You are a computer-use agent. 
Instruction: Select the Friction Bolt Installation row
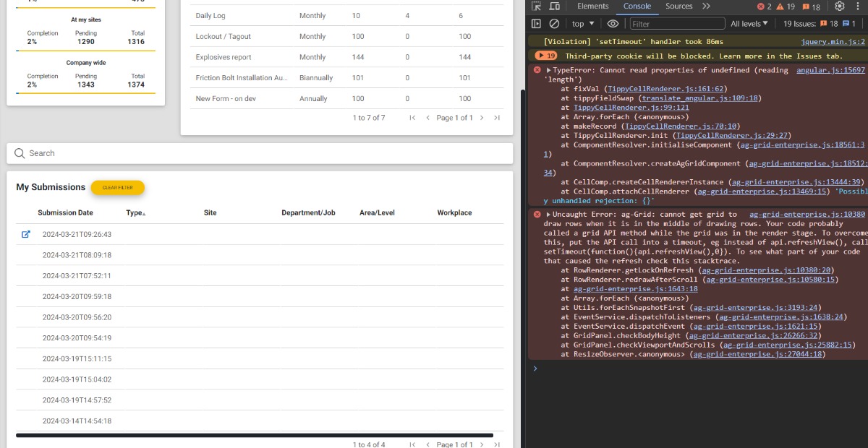click(x=346, y=78)
